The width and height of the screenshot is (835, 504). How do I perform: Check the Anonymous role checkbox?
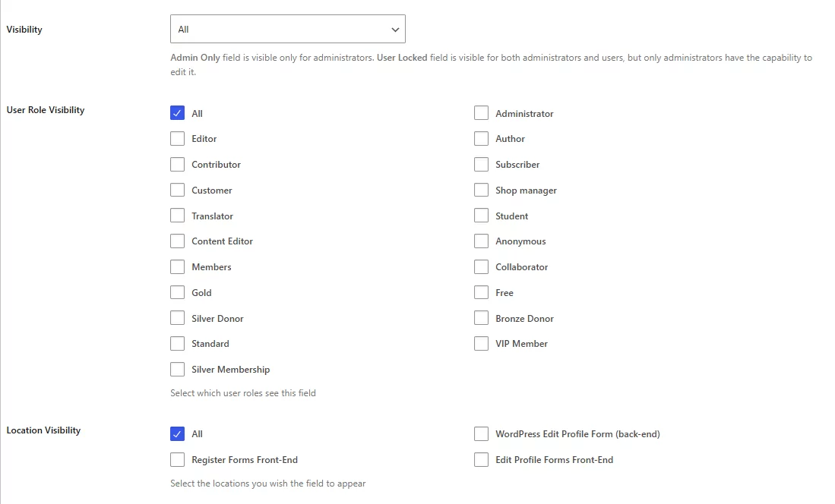481,241
